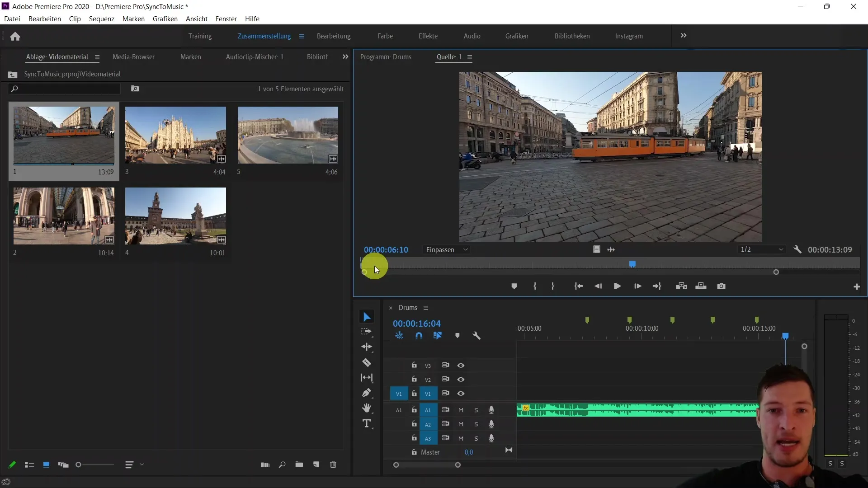Viewport: 868px width, 488px height.
Task: Go to Out point
Action: pyautogui.click(x=657, y=286)
